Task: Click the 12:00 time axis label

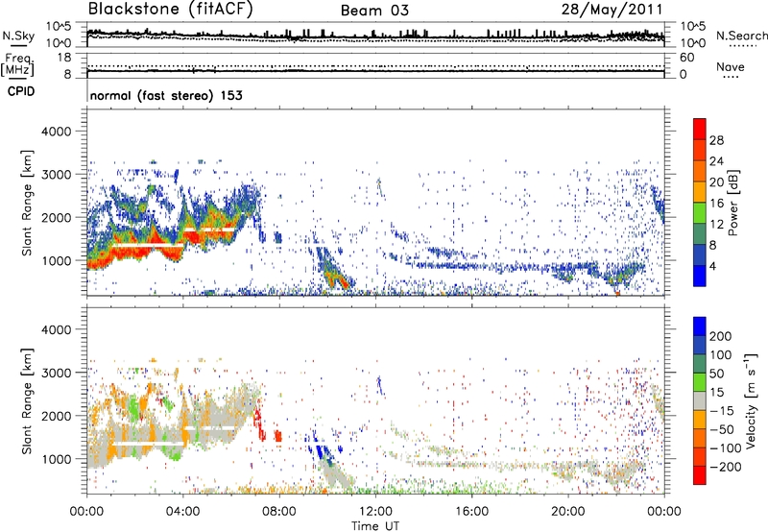Action: (375, 512)
